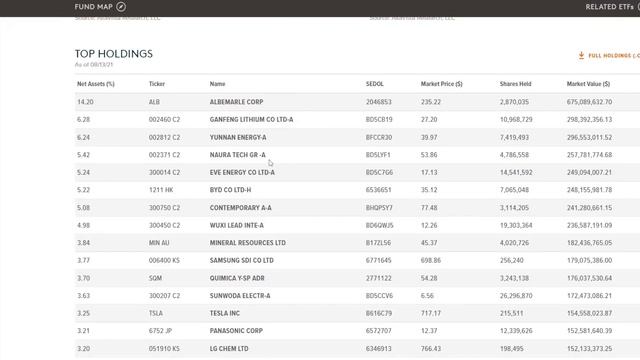Click the 2,870,035 shares held value
Viewport: 640px width, 360px height.
(514, 102)
